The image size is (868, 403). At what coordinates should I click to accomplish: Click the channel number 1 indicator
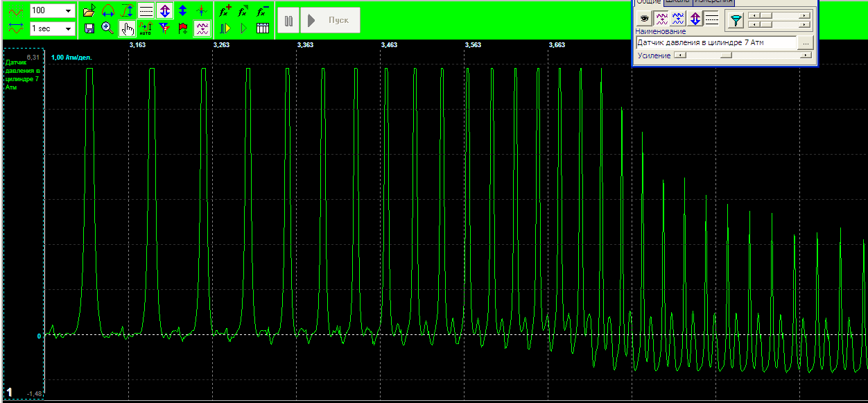(x=10, y=393)
